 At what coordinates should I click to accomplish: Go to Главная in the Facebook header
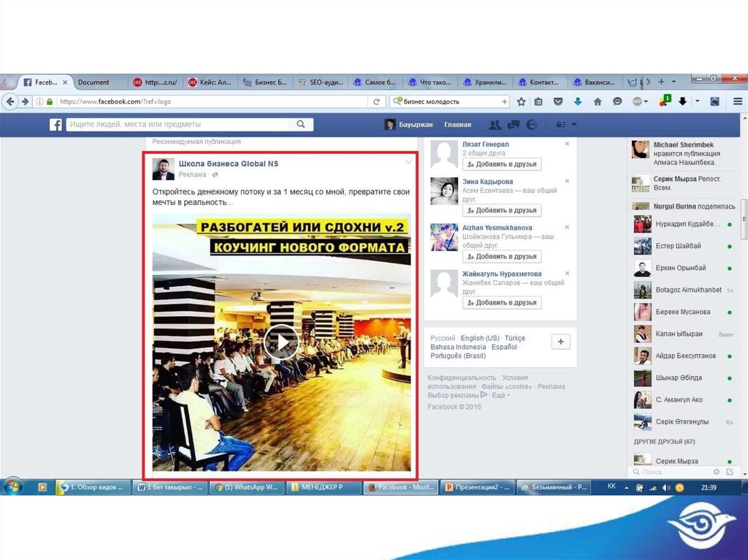click(458, 125)
